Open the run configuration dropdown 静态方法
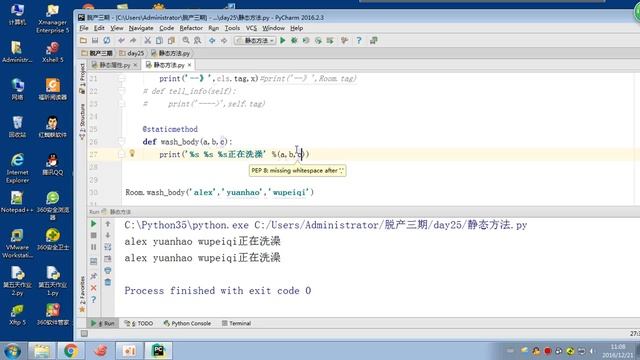 (255, 40)
